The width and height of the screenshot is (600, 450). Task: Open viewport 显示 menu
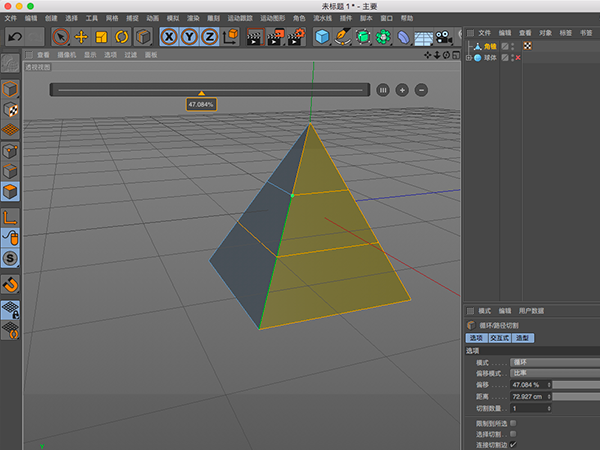(x=90, y=55)
